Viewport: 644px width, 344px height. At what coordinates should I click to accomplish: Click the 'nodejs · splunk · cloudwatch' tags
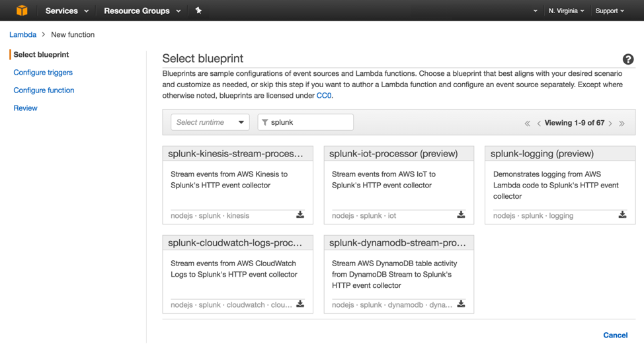click(231, 305)
